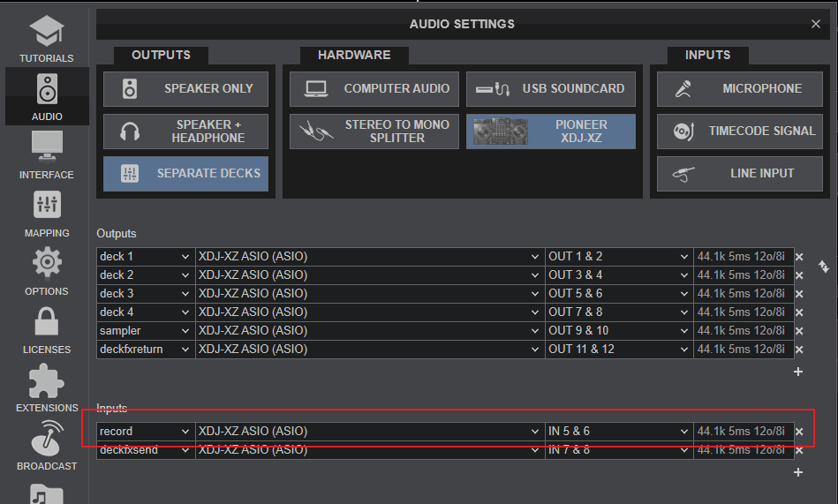838x504 pixels.
Task: Open the deck 3 source dropdown
Action: [x=146, y=293]
